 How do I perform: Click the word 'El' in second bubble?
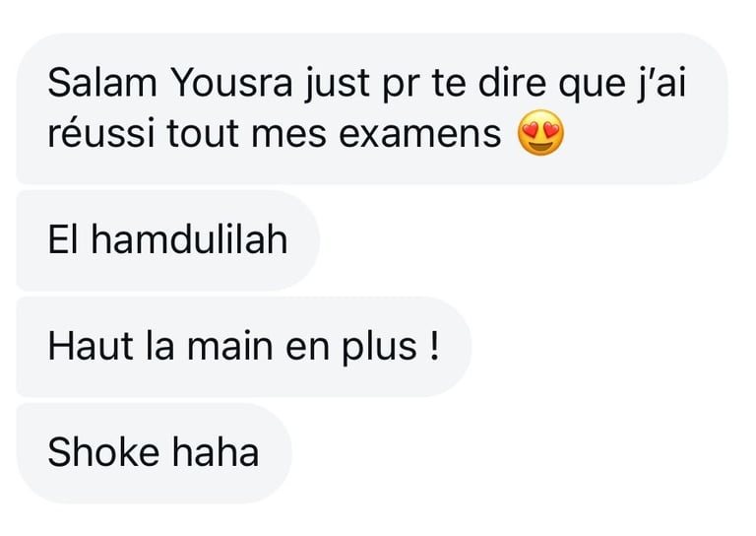63,239
